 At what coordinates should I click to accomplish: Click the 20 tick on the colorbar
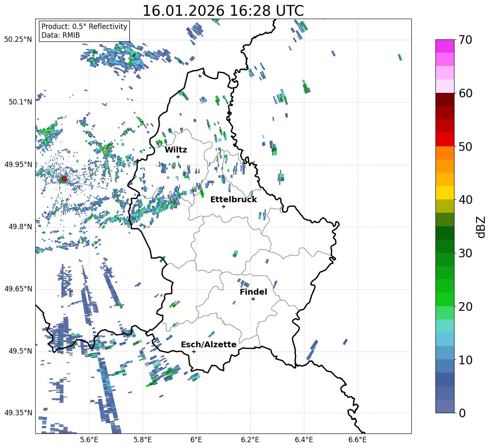(465, 307)
